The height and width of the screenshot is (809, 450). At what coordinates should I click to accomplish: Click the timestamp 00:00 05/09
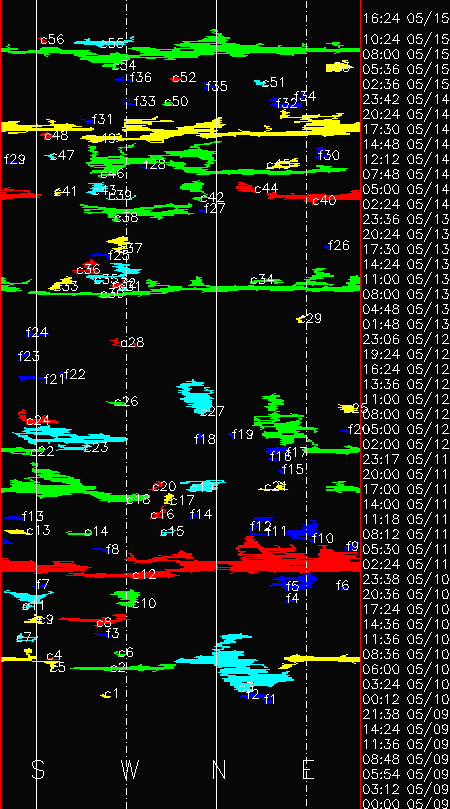click(x=406, y=804)
